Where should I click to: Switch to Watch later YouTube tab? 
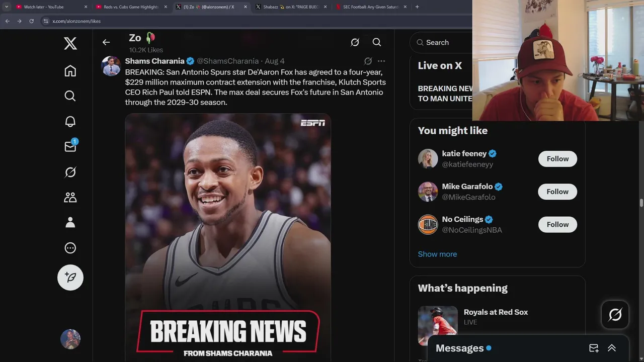coord(48,7)
